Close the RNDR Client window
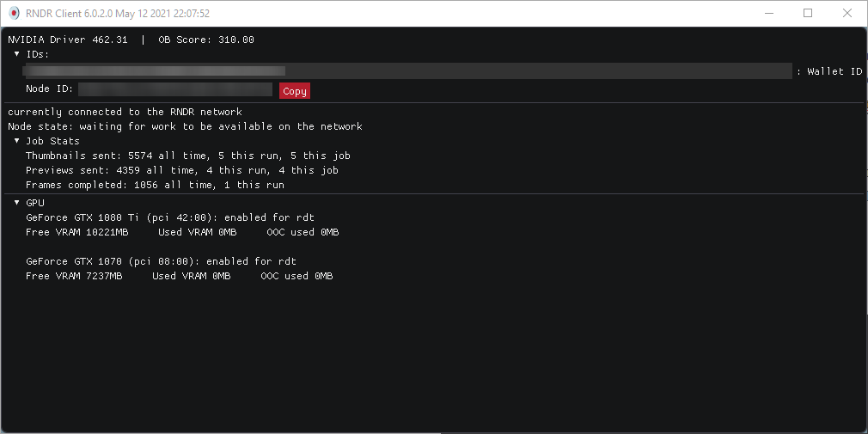Image resolution: width=868 pixels, height=434 pixels. [847, 13]
